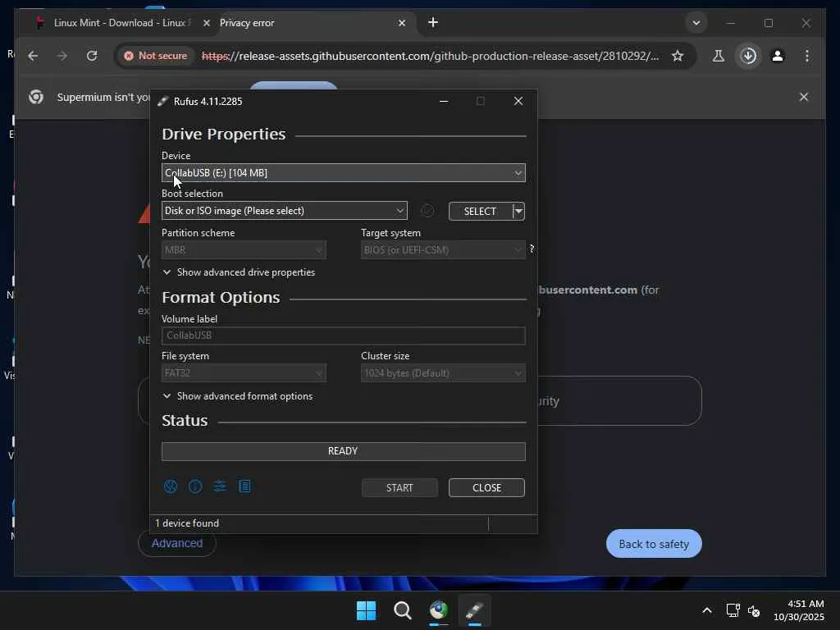Open File system FAT32 dropdown
Screen dimensions: 840x630
point(244,373)
